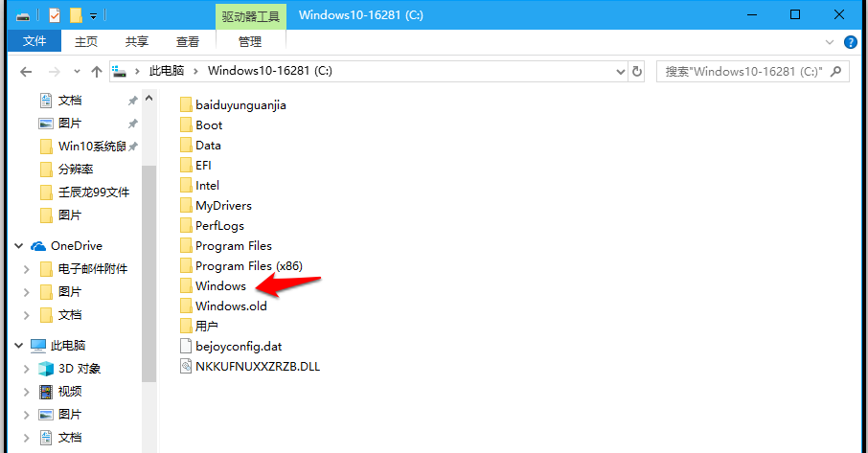Collapse the 此电脑 tree node

point(19,345)
